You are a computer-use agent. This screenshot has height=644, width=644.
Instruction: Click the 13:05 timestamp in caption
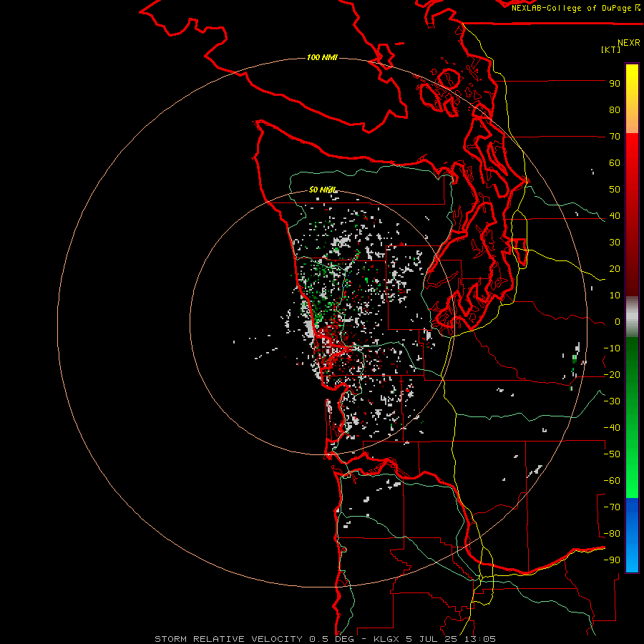tap(479, 639)
